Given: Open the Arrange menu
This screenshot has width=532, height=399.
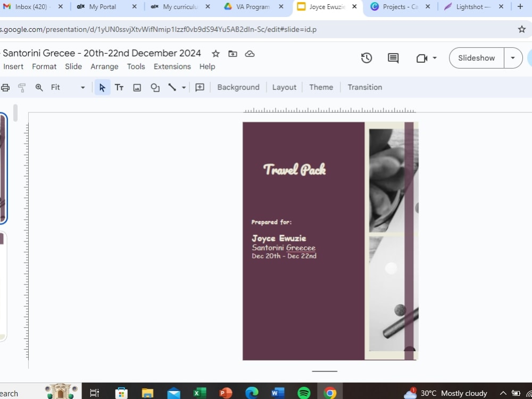Looking at the screenshot, I should pyautogui.click(x=104, y=66).
